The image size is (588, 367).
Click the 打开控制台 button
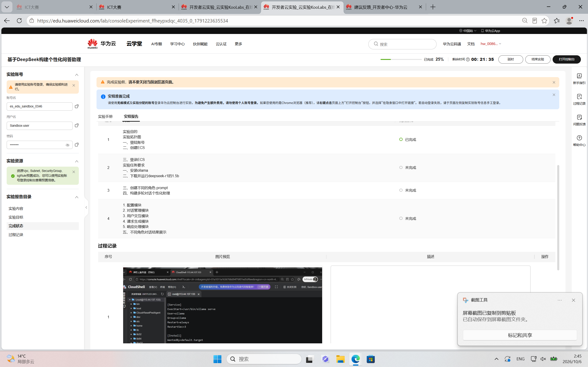point(567,59)
